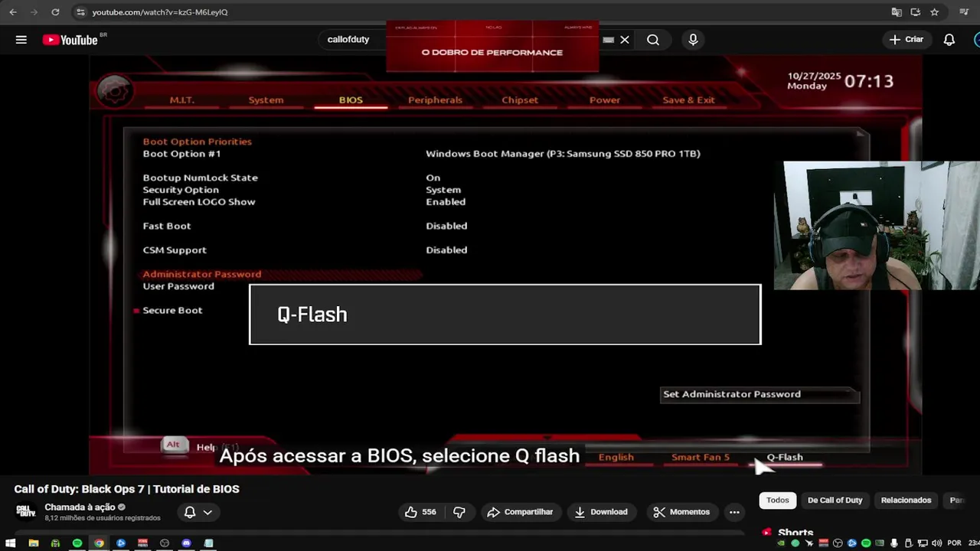Open browser media control icon
The height and width of the screenshot is (551, 980).
pos(964,12)
